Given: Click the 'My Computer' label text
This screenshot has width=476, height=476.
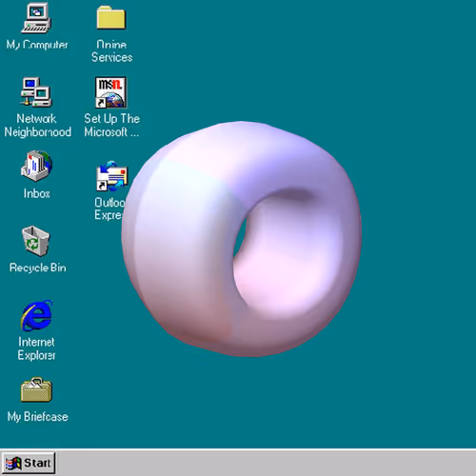Looking at the screenshot, I should click(x=37, y=45).
